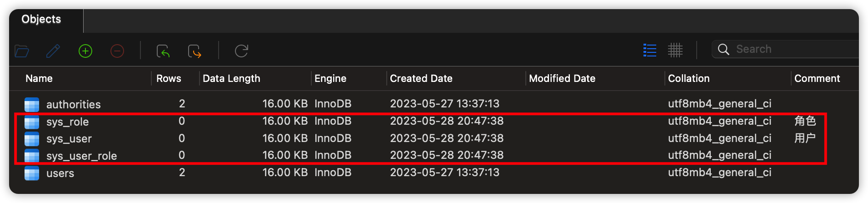Click the magnifier icon in the search box
The height and width of the screenshot is (203, 868).
click(x=723, y=49)
